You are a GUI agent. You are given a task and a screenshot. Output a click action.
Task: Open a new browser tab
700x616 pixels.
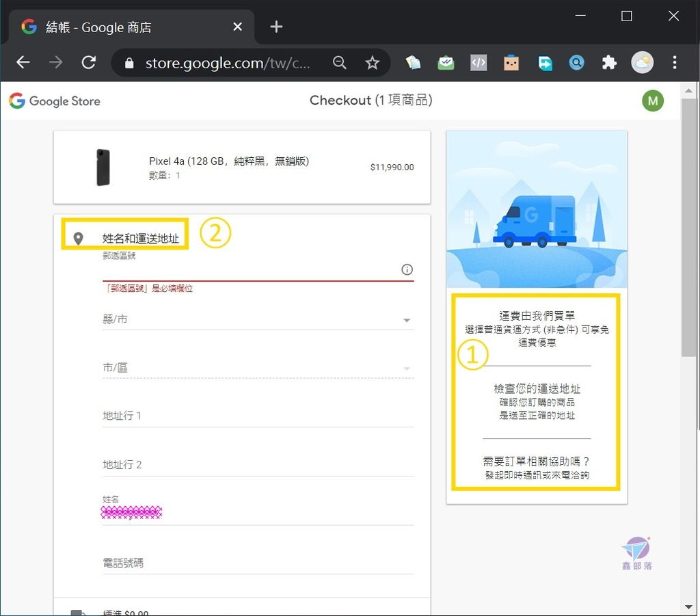coord(276,27)
